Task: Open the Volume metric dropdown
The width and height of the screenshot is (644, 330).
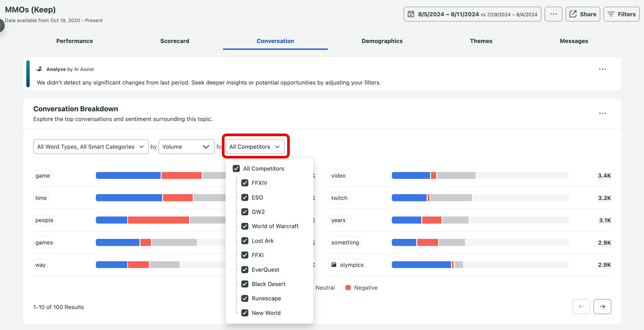Action: (x=186, y=146)
